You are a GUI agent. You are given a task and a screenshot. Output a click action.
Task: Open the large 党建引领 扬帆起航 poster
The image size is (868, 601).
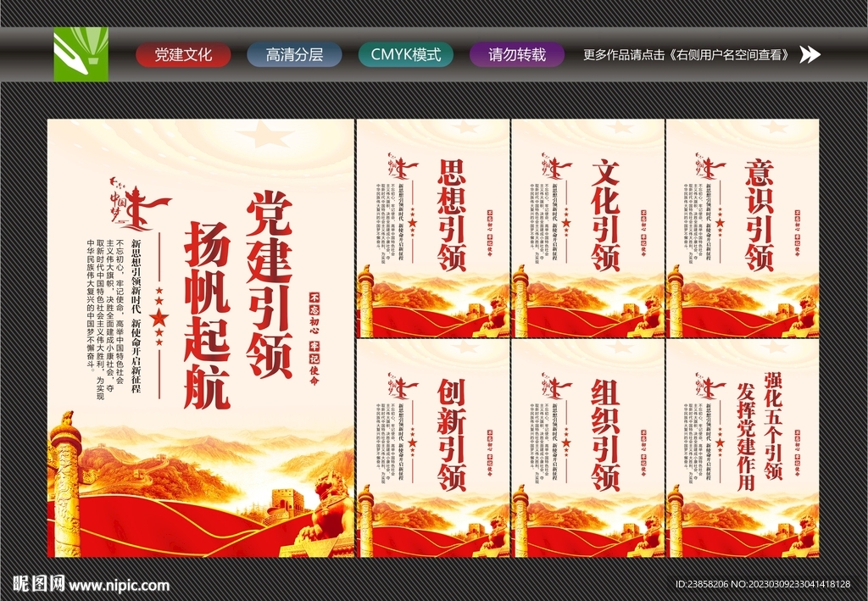coord(200,338)
